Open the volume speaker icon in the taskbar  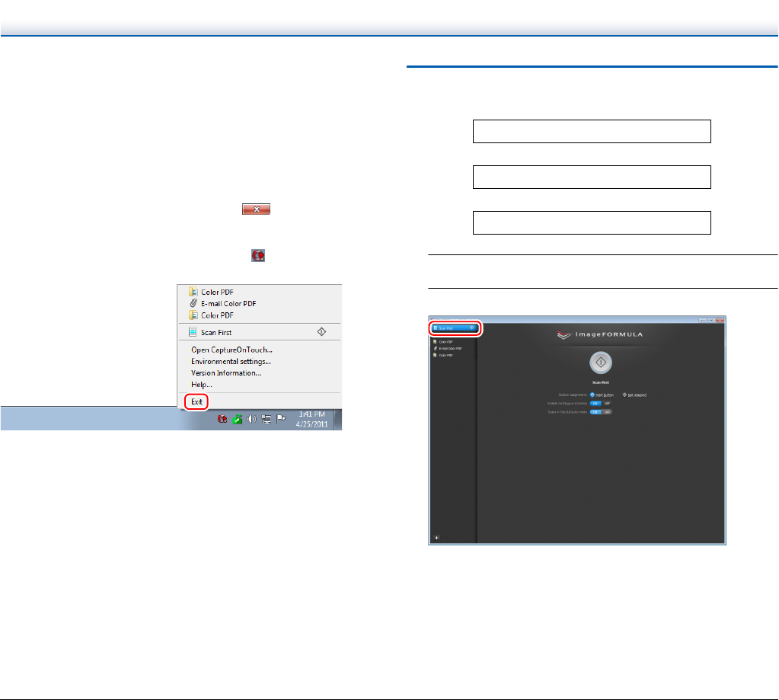[x=251, y=419]
